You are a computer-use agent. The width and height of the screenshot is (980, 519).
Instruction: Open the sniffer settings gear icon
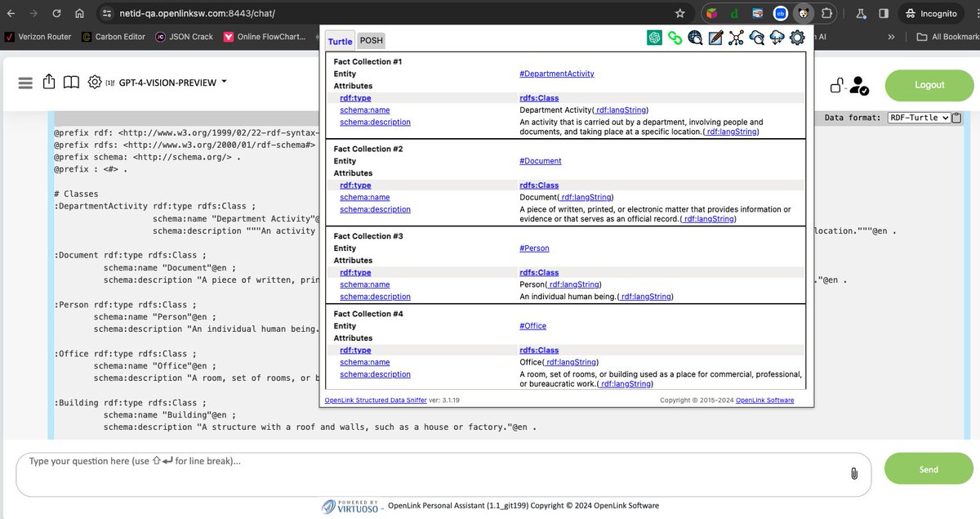pyautogui.click(x=797, y=38)
